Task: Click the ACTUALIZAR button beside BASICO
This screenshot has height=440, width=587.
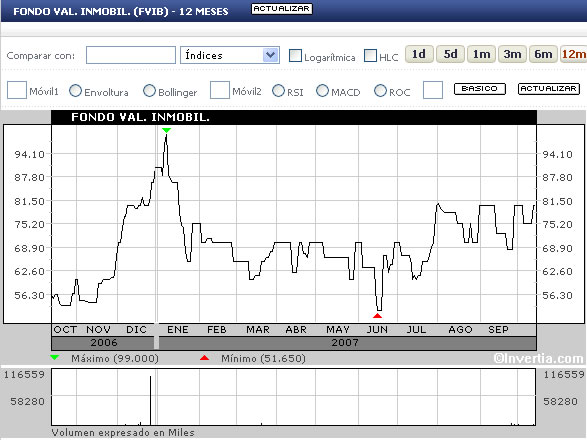Action: (549, 89)
